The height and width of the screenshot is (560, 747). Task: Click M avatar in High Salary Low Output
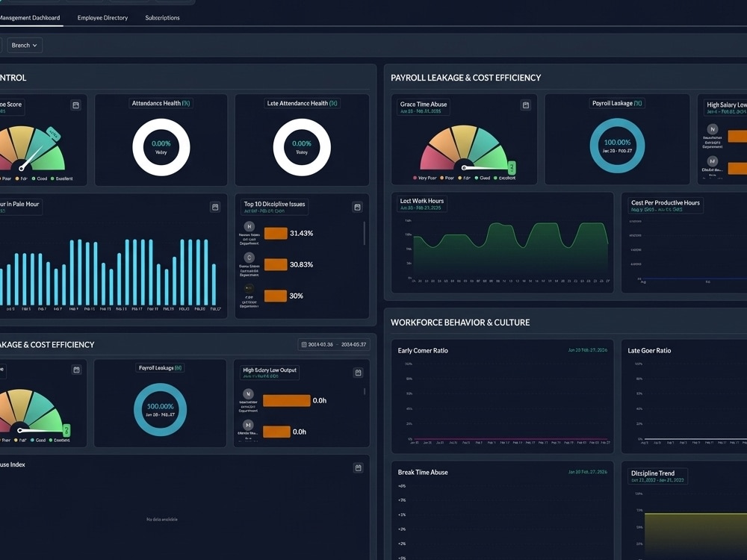coord(248,425)
